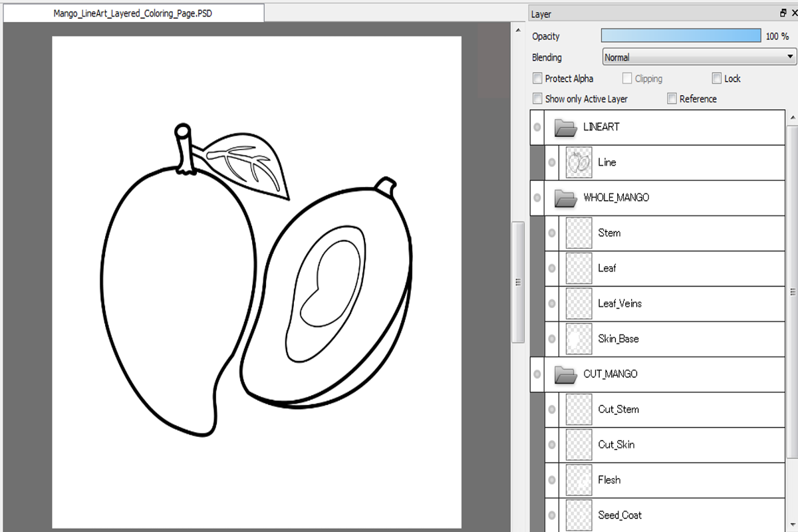Viewport: 798px width, 532px height.
Task: Enable Show only Active Layer
Action: [x=537, y=98]
